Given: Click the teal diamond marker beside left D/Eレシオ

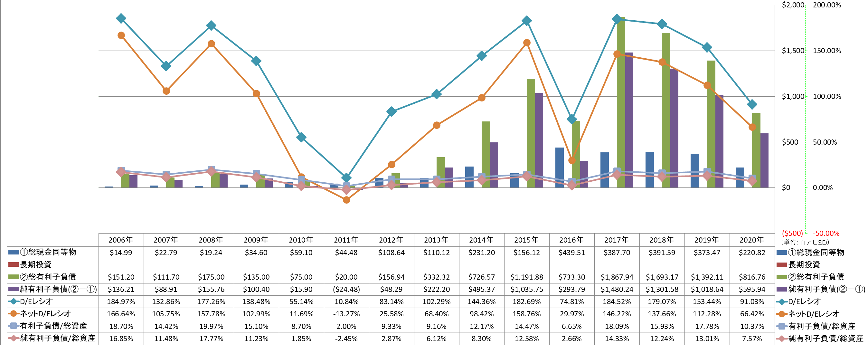Looking at the screenshot, I should 13,302.
